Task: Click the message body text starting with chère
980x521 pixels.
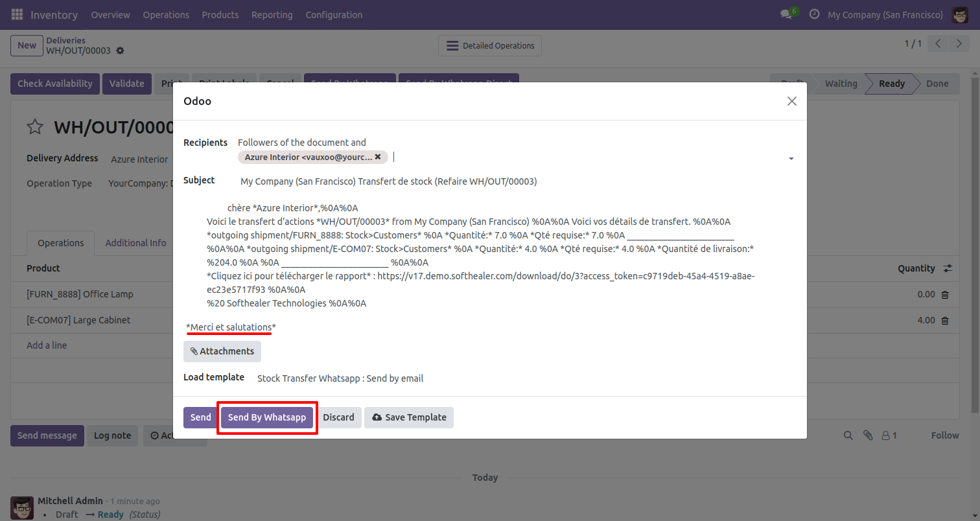Action: [294, 208]
